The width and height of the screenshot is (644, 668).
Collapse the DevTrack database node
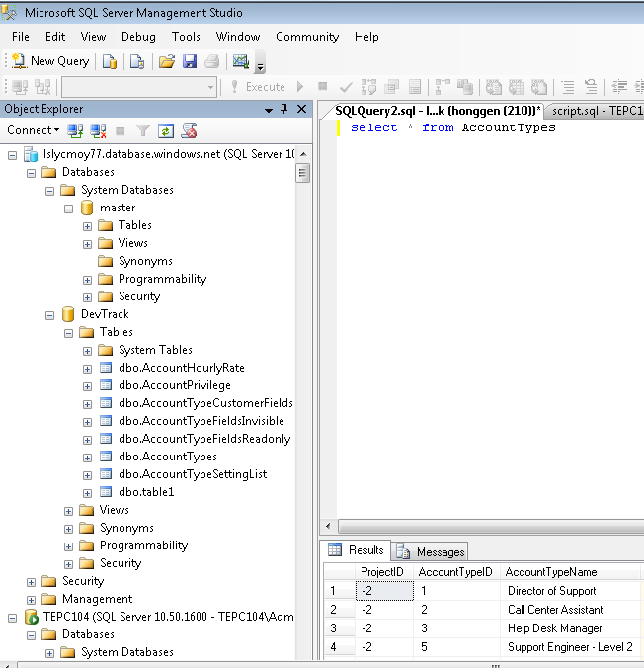[x=49, y=315]
